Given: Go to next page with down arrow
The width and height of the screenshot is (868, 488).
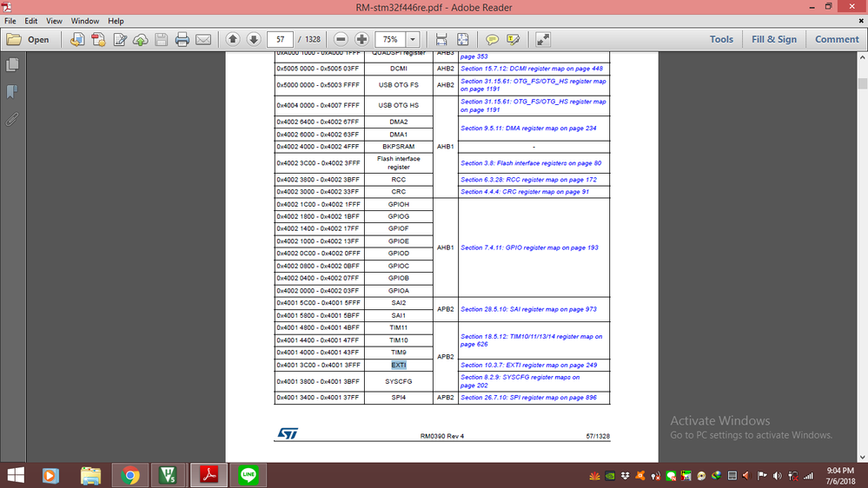Looking at the screenshot, I should (x=254, y=39).
